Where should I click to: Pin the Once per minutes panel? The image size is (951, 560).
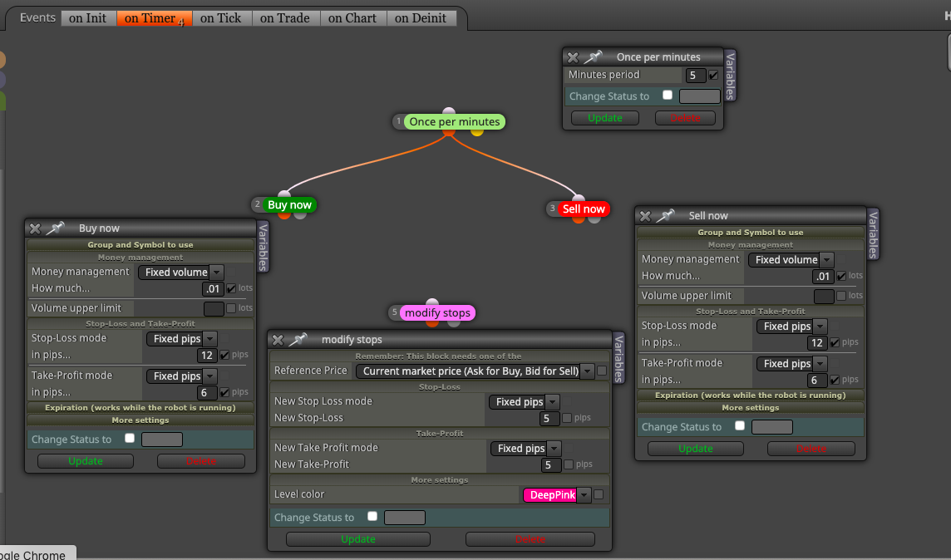click(593, 57)
